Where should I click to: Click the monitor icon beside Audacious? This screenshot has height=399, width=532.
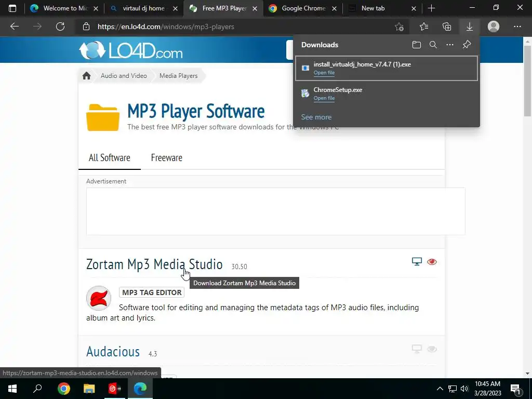coord(417,349)
